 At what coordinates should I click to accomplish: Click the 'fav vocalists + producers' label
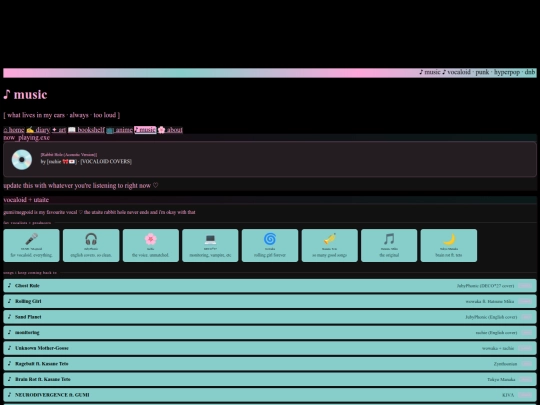click(27, 223)
